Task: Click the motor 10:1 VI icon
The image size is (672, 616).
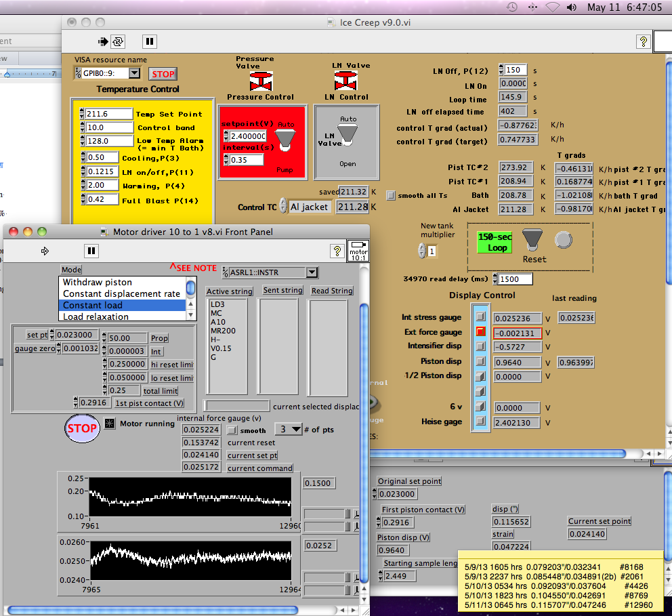Action: pyautogui.click(x=358, y=250)
